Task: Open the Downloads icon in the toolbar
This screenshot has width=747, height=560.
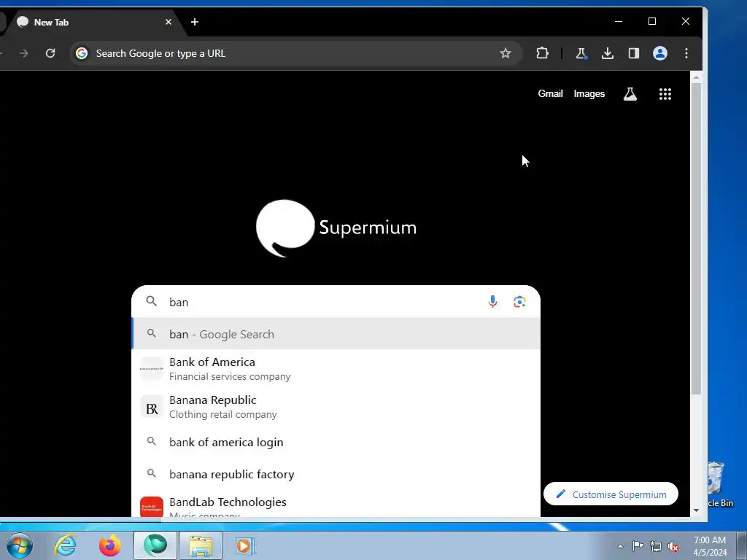Action: [x=608, y=53]
